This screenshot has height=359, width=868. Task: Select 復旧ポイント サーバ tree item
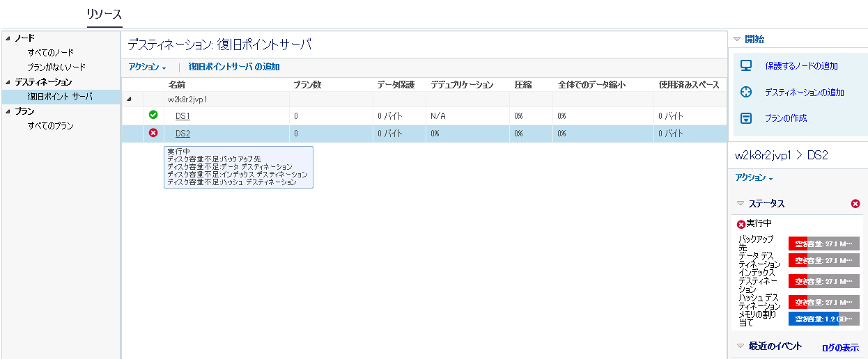point(59,97)
